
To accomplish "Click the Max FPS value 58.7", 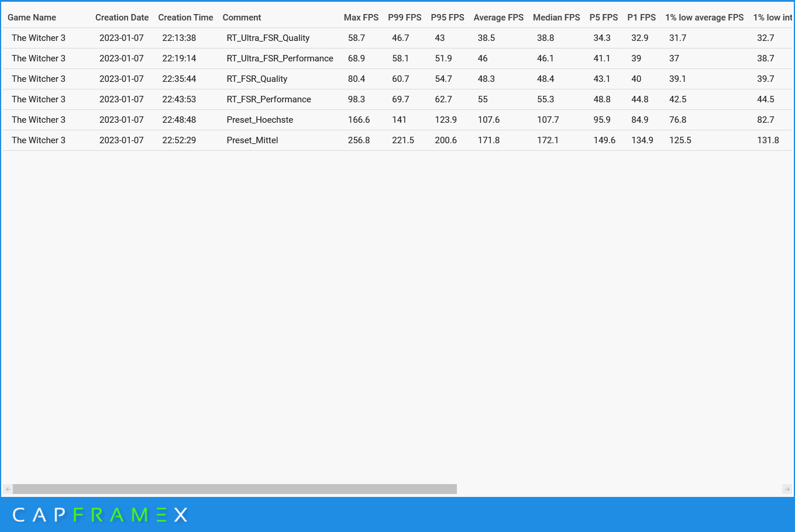I will (356, 38).
